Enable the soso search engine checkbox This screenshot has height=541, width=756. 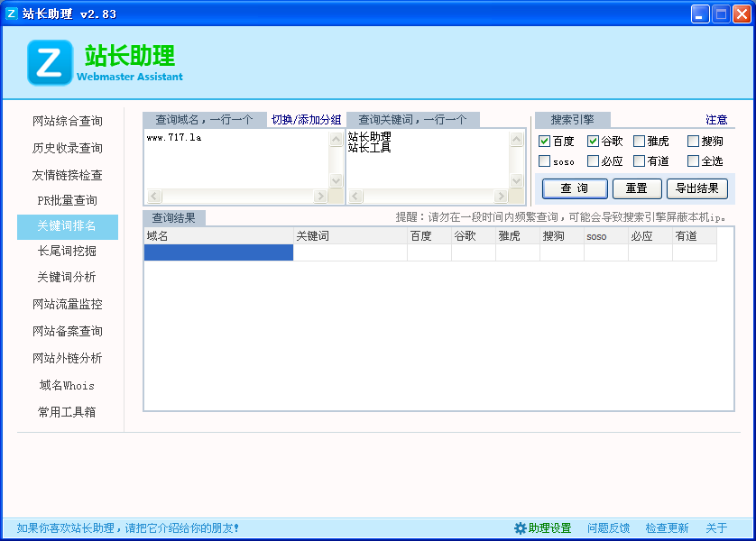(544, 160)
